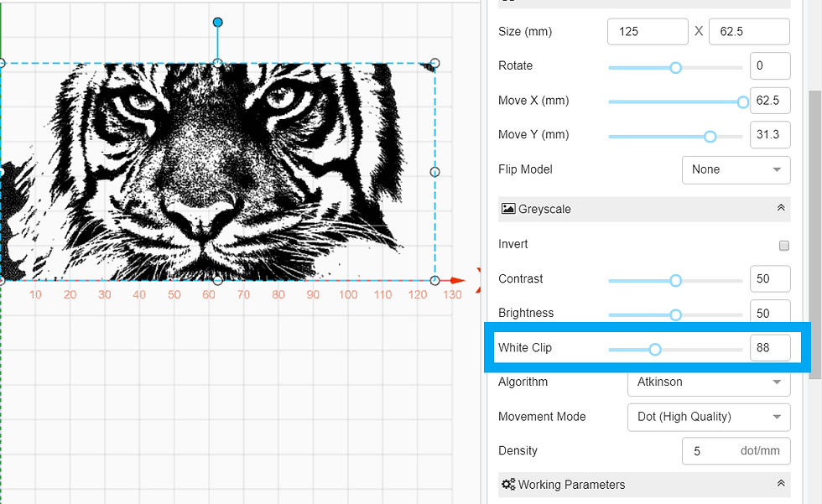
Task: Click the Size height input field showing 62.5
Action: 749,31
